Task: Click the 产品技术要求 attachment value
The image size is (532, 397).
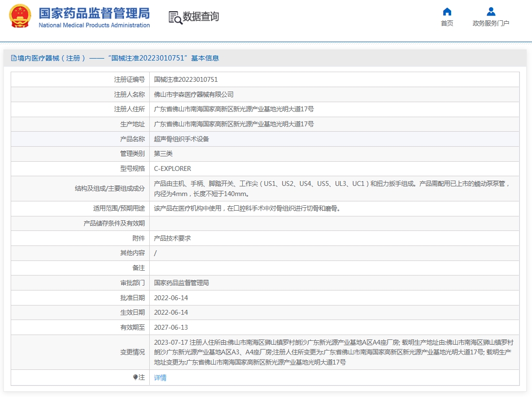Action: click(172, 238)
